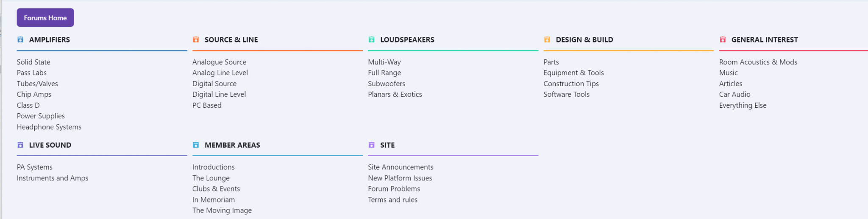Click the red General Interest icon
Image resolution: width=868 pixels, height=219 pixels.
(723, 39)
